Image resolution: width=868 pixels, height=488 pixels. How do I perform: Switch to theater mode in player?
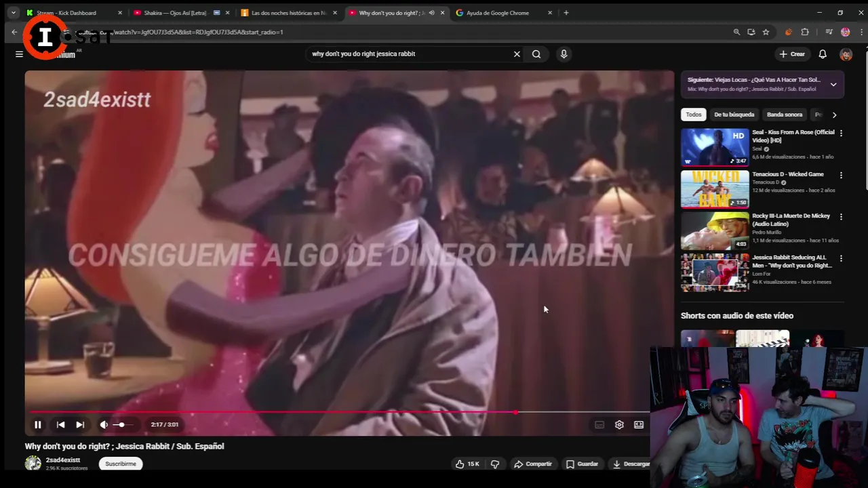(639, 424)
